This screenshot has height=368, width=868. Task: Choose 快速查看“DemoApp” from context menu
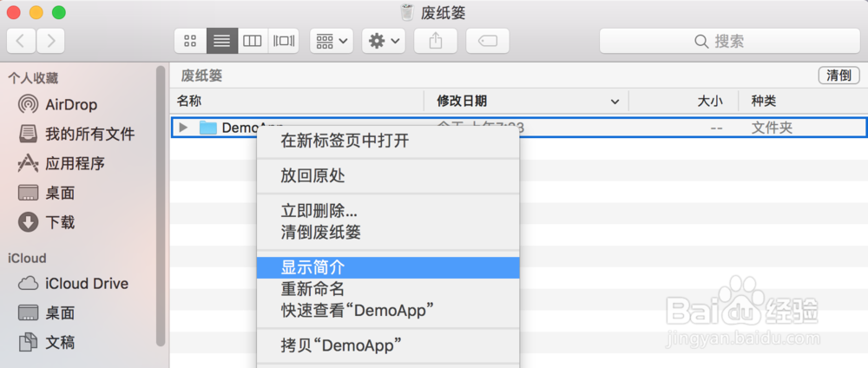[x=388, y=310]
